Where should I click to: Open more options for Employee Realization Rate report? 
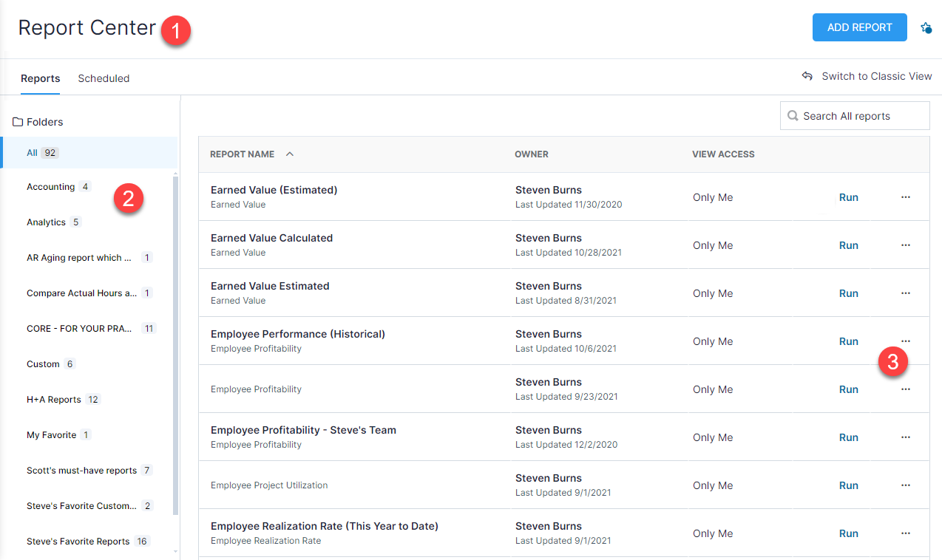coord(905,533)
